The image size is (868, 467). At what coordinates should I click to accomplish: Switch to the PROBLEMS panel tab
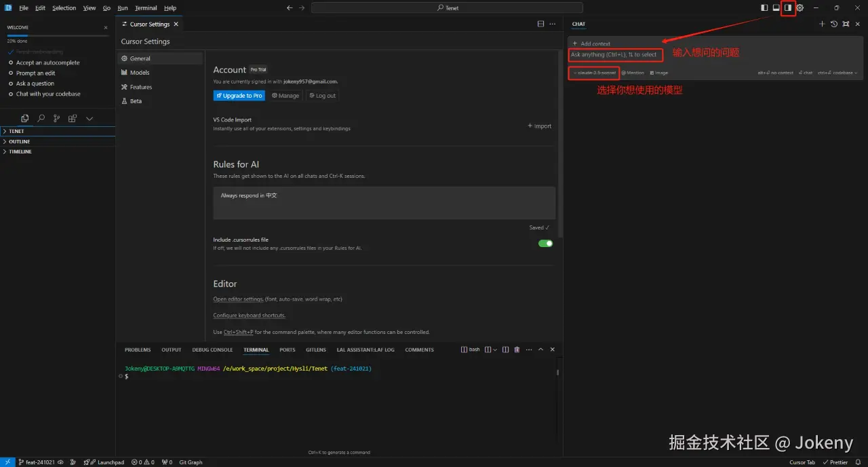point(138,350)
